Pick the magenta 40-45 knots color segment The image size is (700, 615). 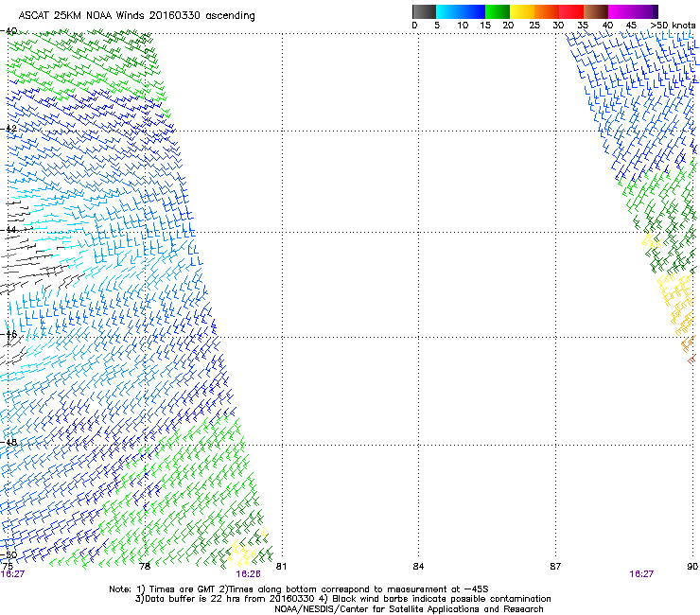pos(621,11)
